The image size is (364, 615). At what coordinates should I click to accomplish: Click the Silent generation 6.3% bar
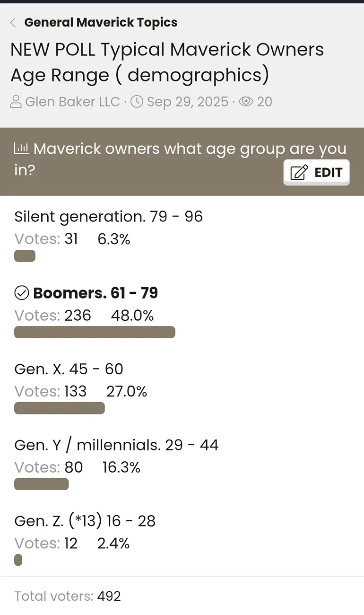tap(25, 256)
